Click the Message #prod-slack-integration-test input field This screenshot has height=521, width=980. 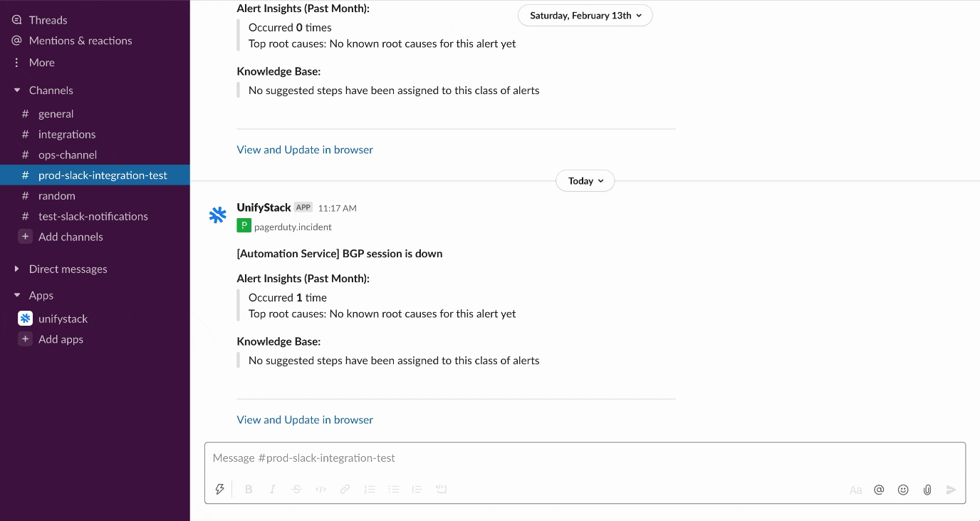[585, 458]
